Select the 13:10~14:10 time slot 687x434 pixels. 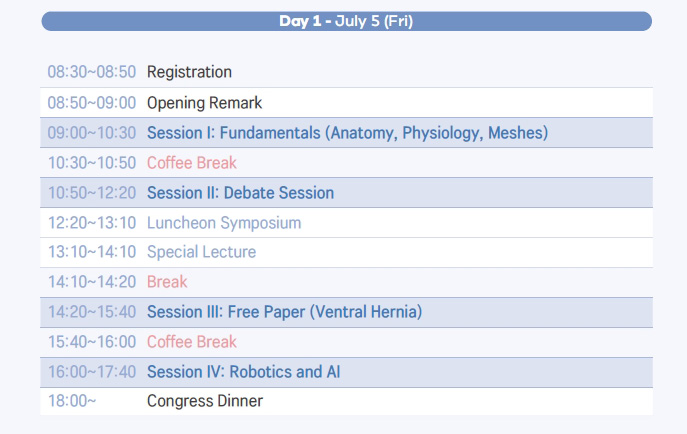92,252
